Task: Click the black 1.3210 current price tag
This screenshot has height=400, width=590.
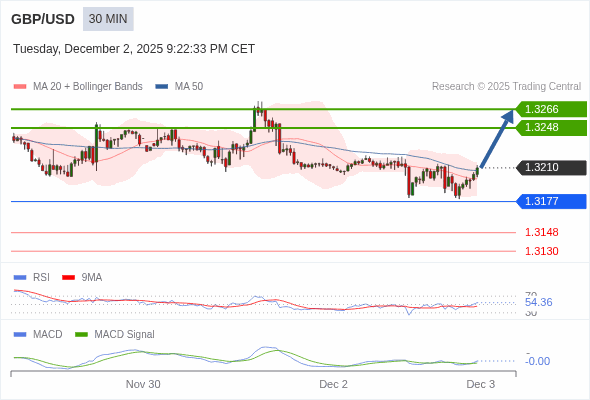Action: point(551,167)
